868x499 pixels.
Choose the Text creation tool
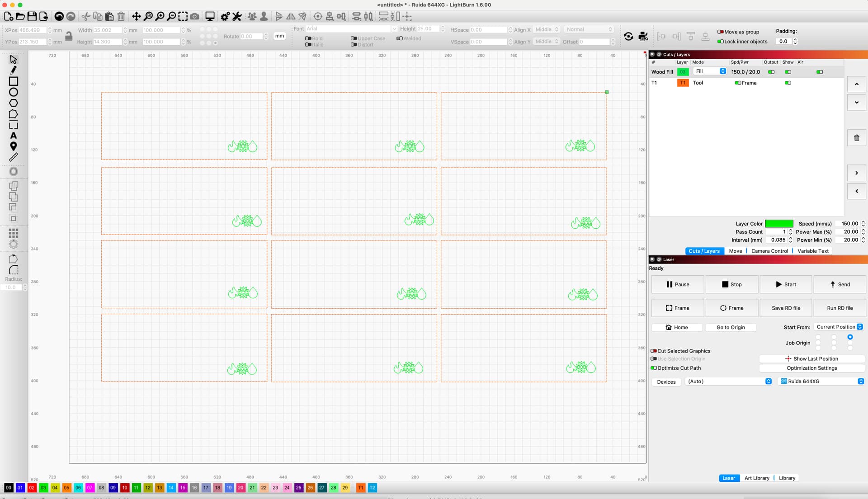click(14, 135)
